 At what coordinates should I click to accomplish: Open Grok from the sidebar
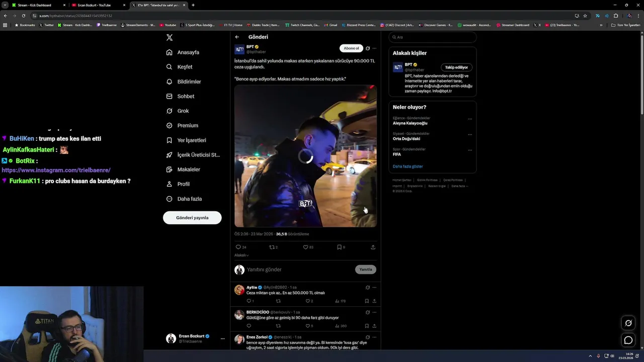178,111
